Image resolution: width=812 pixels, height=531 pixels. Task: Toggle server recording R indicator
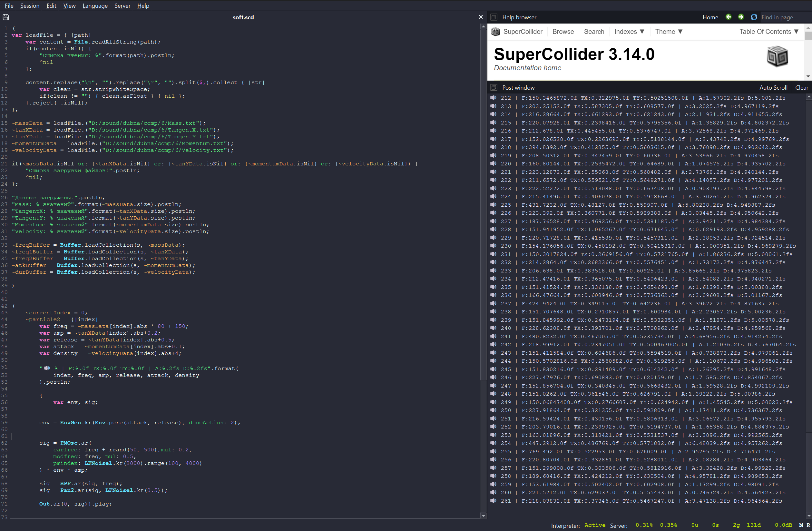(808, 525)
